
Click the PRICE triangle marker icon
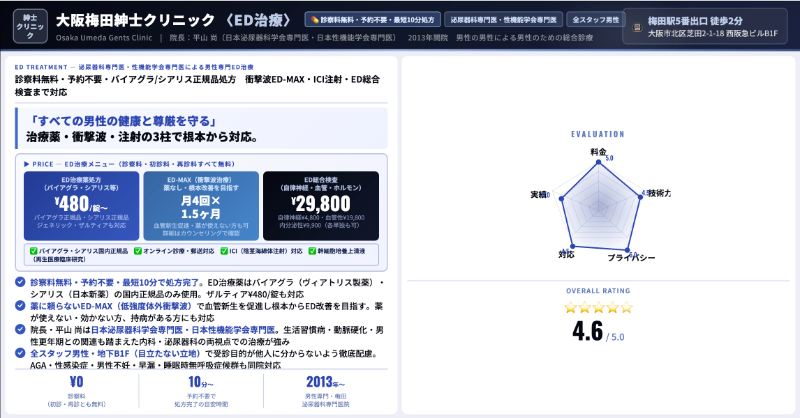pyautogui.click(x=26, y=161)
